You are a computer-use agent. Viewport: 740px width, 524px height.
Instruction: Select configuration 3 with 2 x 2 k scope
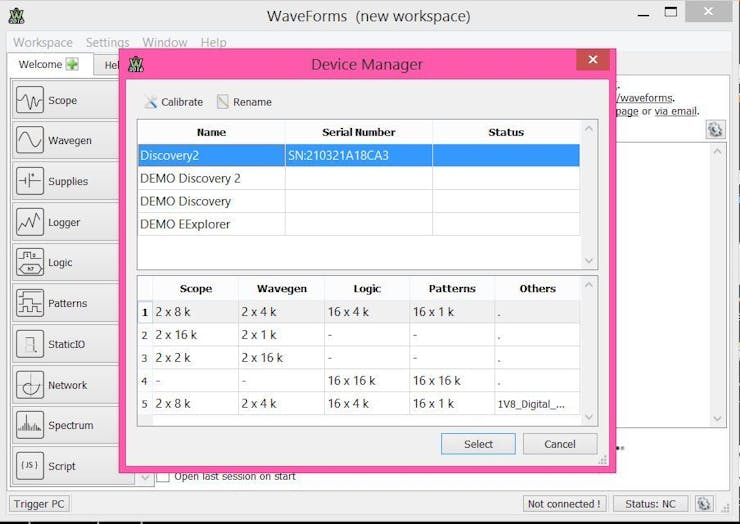pyautogui.click(x=359, y=358)
